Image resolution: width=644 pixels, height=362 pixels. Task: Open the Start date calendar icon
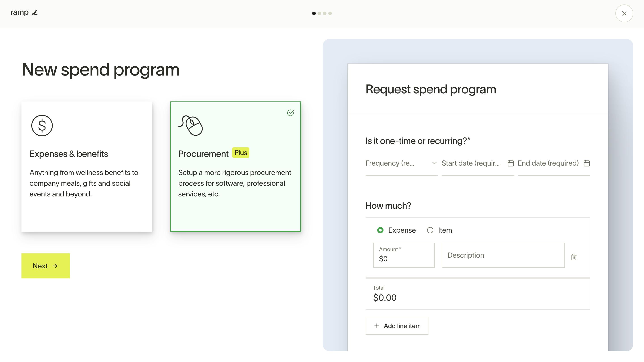pos(511,163)
